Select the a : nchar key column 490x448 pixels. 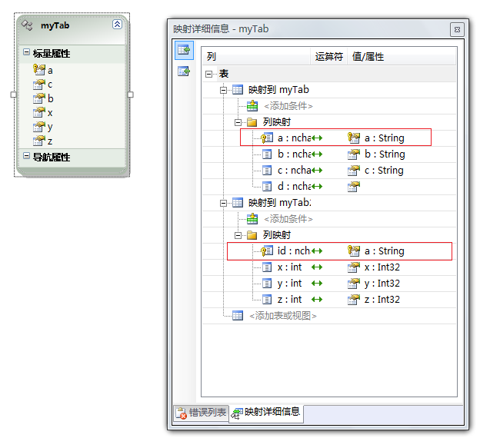285,138
